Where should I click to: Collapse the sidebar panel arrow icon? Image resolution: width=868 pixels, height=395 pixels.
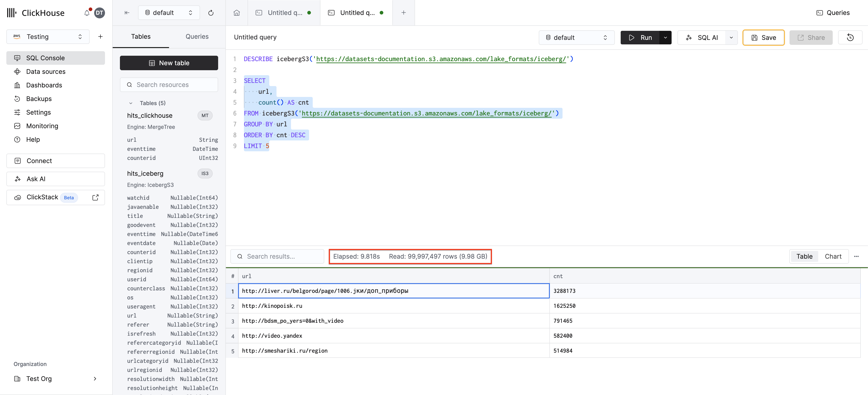click(127, 13)
